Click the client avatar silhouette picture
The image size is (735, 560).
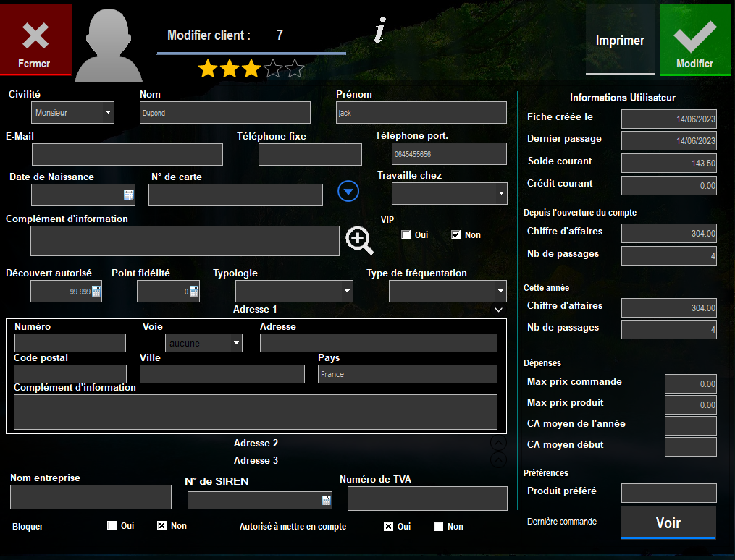pos(109,46)
